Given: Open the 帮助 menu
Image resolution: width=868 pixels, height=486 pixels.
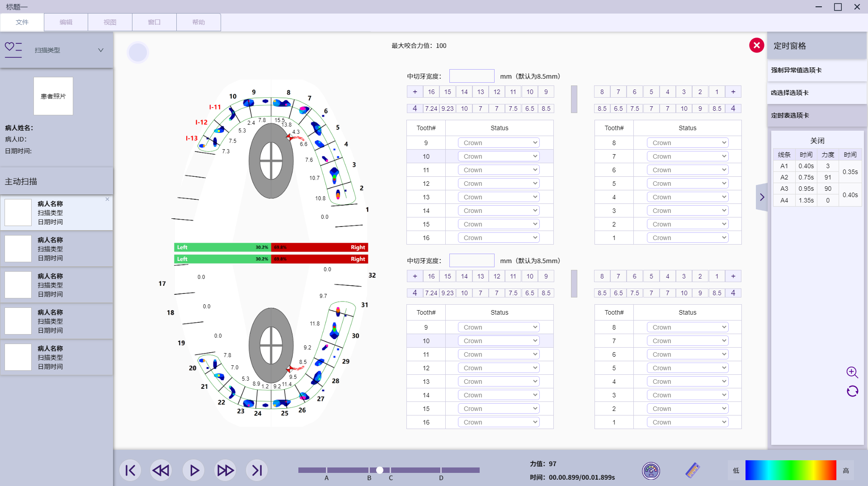Looking at the screenshot, I should (x=198, y=22).
